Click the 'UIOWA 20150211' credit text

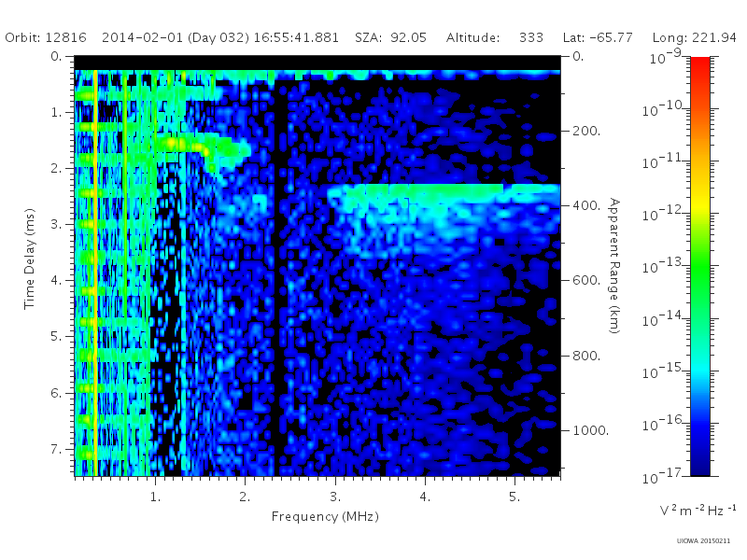[x=703, y=541]
